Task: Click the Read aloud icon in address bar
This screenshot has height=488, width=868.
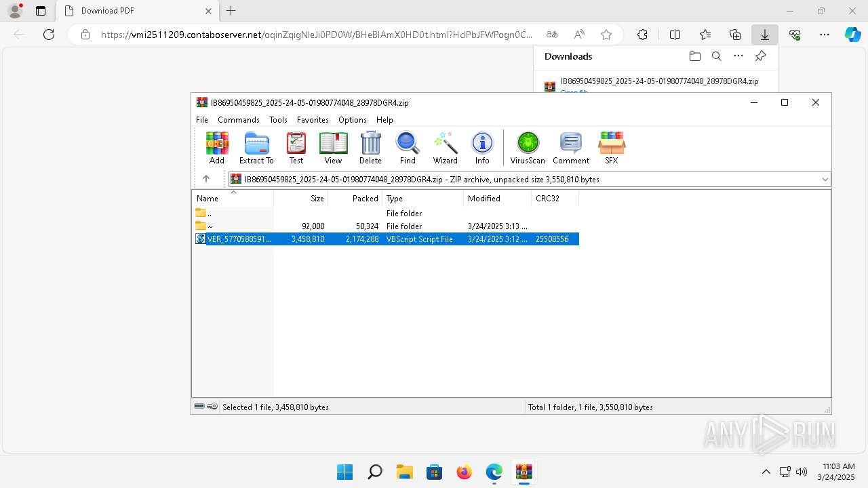Action: coord(579,35)
